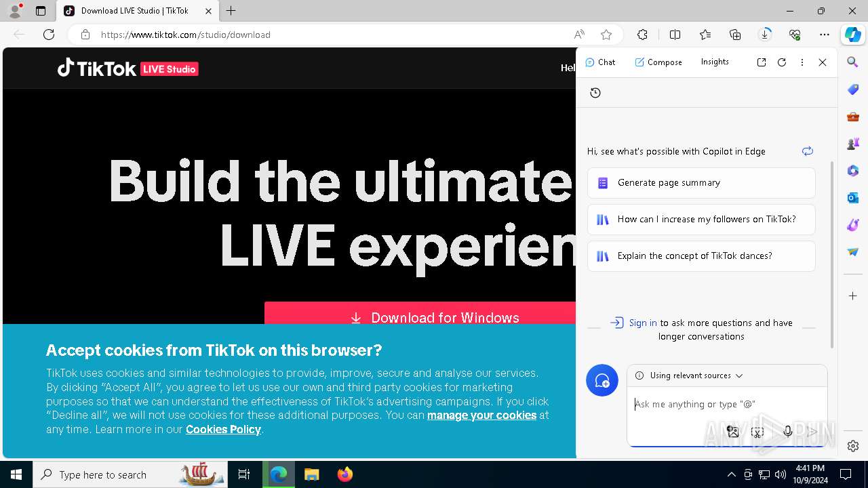Open a new browser tab
This screenshot has width=868, height=488.
click(231, 11)
